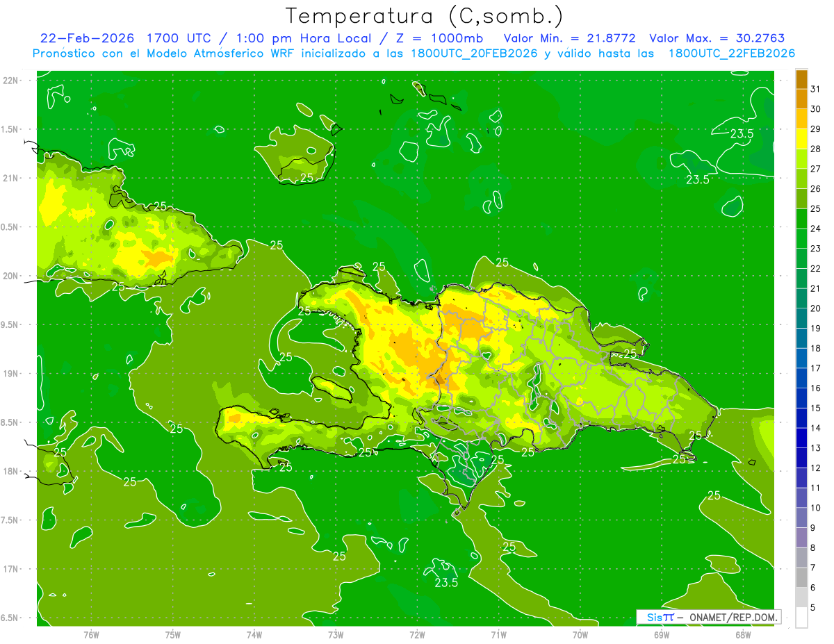Screen dimensions: 834x644
Task: Select the "1700 UTC" time text
Action: 179,38
